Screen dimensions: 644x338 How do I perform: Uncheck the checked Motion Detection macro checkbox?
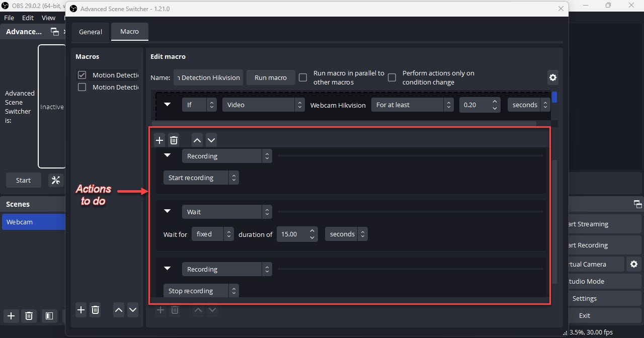[x=82, y=75]
